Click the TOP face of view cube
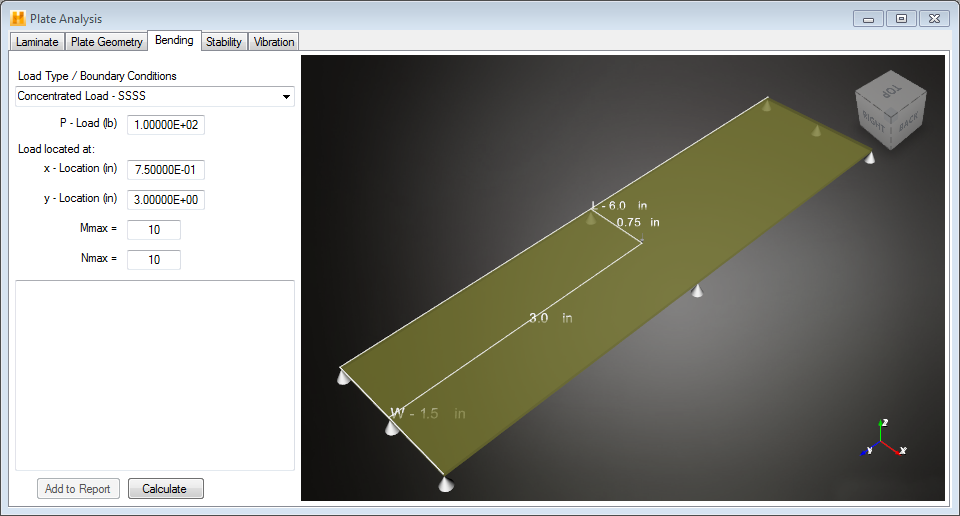The width and height of the screenshot is (960, 516). point(891,92)
